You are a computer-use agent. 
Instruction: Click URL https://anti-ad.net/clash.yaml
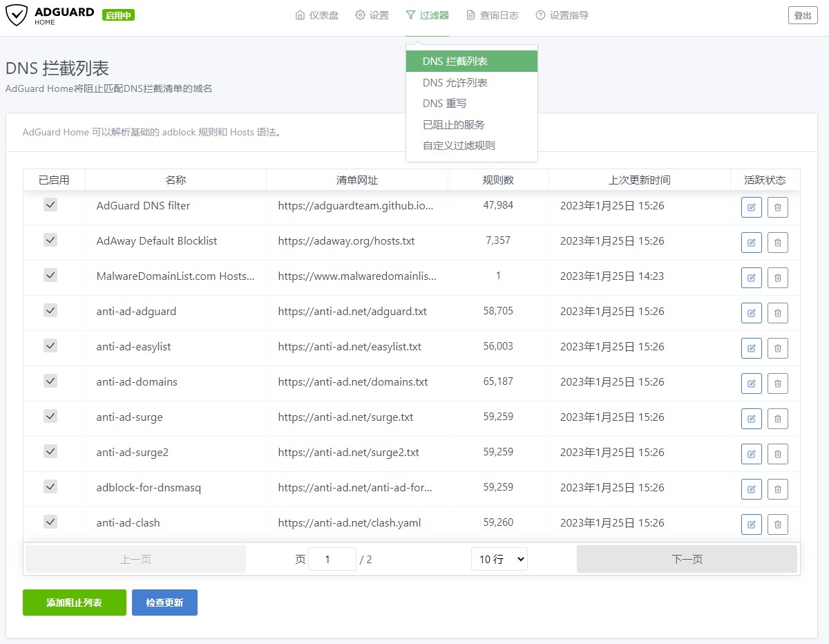(x=350, y=523)
